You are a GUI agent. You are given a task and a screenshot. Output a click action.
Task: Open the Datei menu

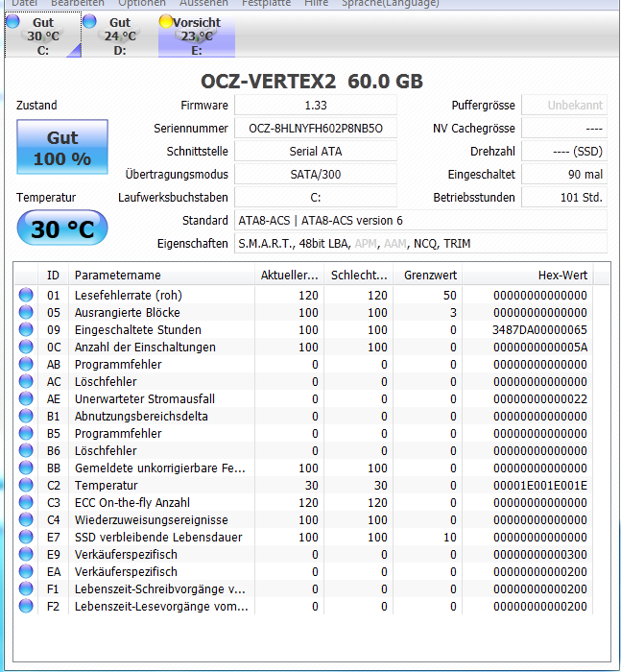(x=24, y=4)
